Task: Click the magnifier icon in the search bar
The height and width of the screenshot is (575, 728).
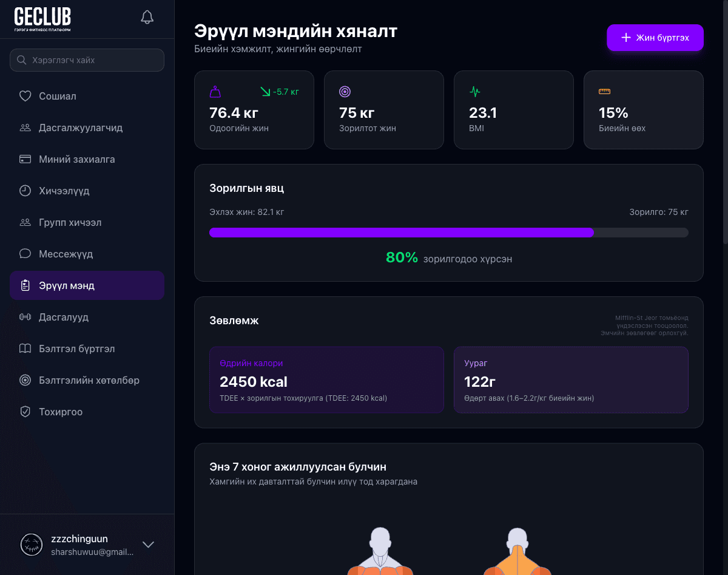Action: 22,60
